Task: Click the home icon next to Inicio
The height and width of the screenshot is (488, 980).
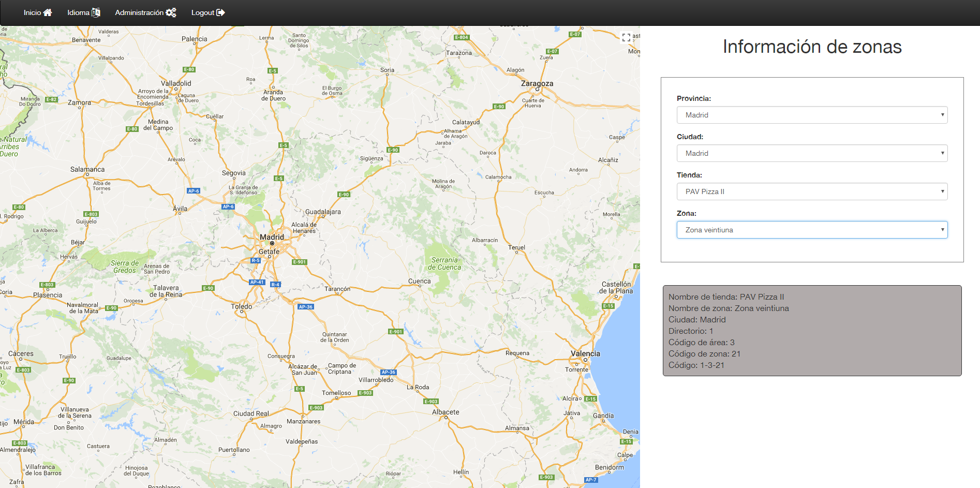Action: click(48, 12)
